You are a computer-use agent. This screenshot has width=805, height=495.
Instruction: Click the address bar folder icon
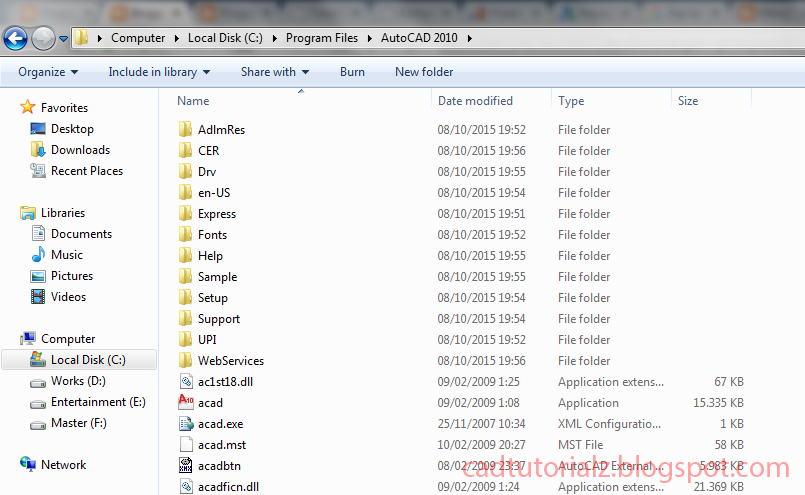coord(82,37)
